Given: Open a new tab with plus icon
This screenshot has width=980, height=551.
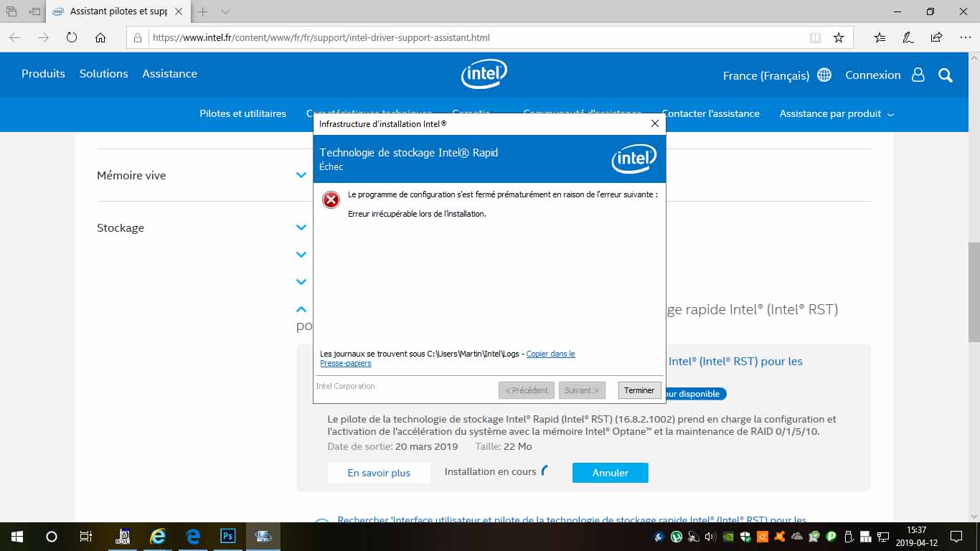Looking at the screenshot, I should point(203,12).
